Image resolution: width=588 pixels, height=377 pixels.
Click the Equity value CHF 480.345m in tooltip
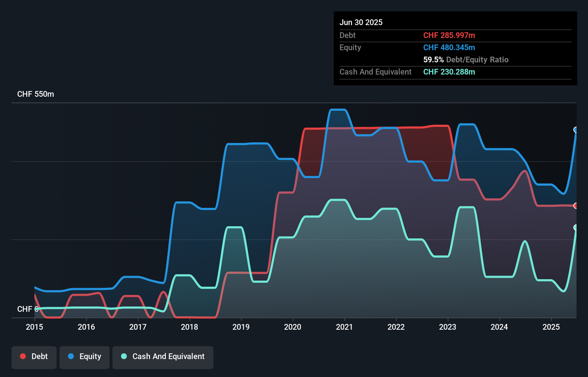coord(449,47)
